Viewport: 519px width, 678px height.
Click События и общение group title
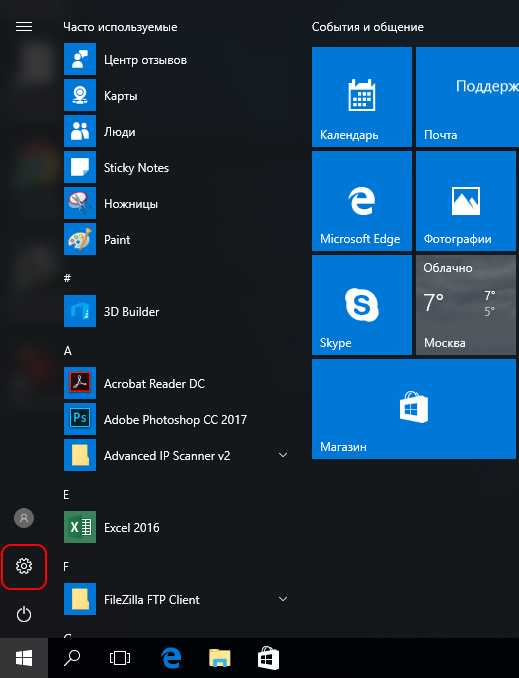click(368, 27)
